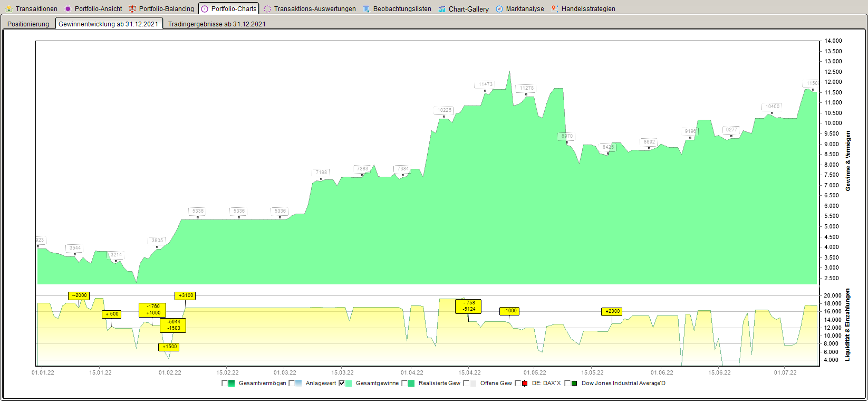The width and height of the screenshot is (868, 402).
Task: Enable the Gesamtvermögen series checkbox
Action: 225,383
